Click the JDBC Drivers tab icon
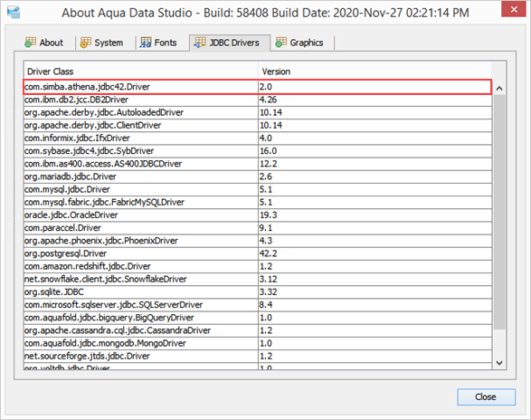 200,43
